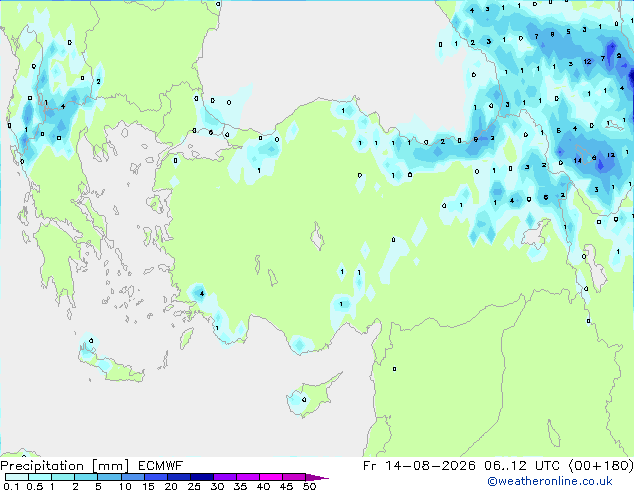The height and width of the screenshot is (490, 634).
Task: Click the forecast date 'Fr 14-08-2026'
Action: click(x=419, y=466)
